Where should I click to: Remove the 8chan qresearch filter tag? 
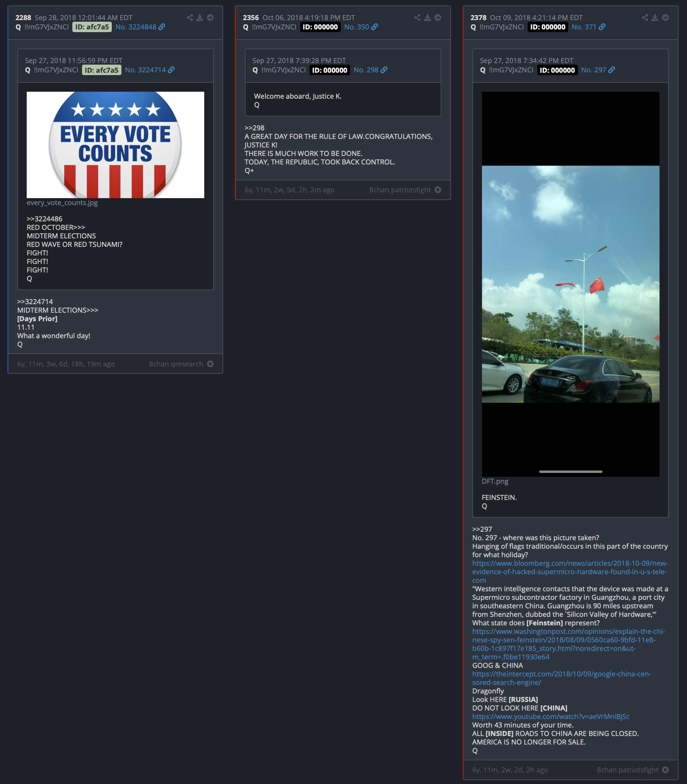point(210,364)
